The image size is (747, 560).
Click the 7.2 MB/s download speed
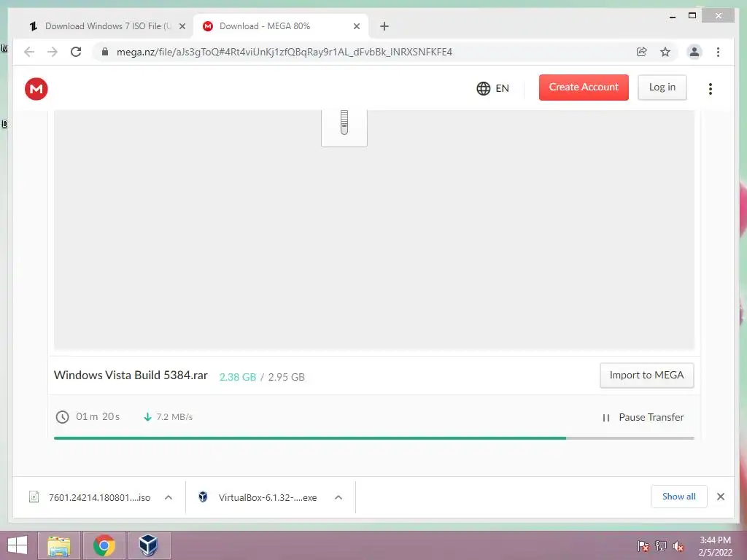point(174,417)
